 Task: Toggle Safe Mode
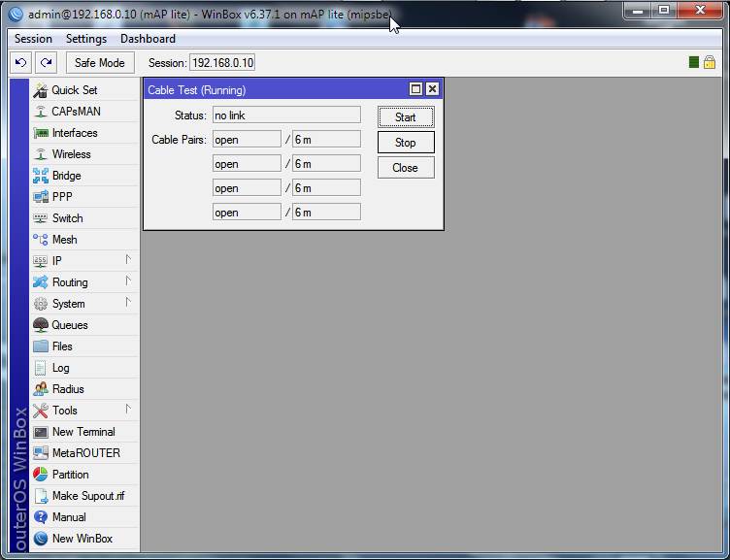pyautogui.click(x=100, y=63)
